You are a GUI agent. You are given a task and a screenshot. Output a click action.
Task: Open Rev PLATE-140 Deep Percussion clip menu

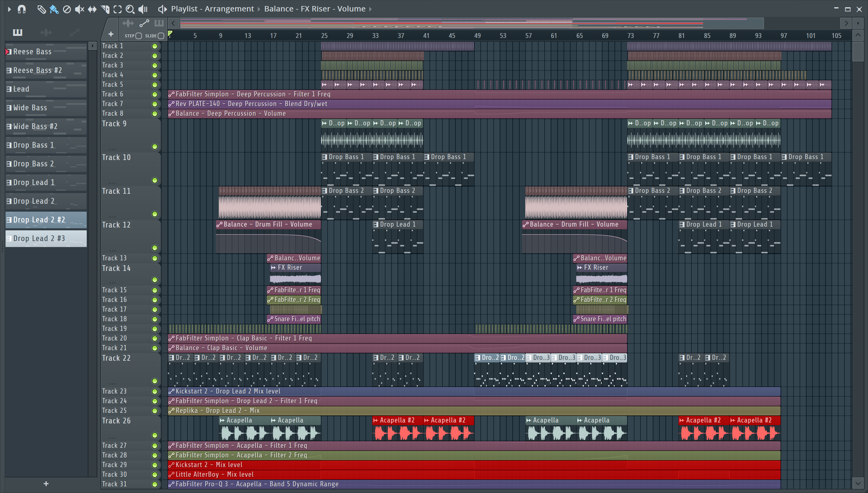(x=171, y=104)
